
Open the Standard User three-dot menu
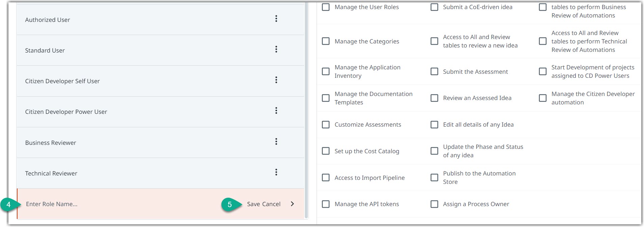tap(276, 50)
